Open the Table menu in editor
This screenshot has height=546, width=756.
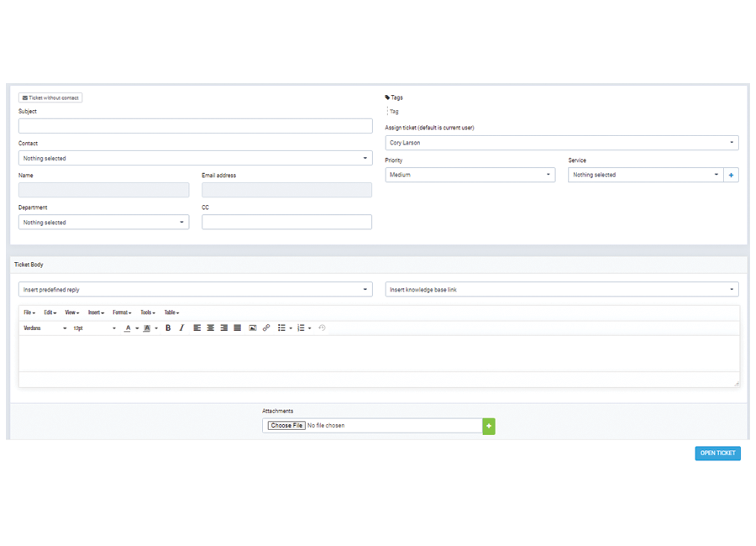(x=171, y=312)
